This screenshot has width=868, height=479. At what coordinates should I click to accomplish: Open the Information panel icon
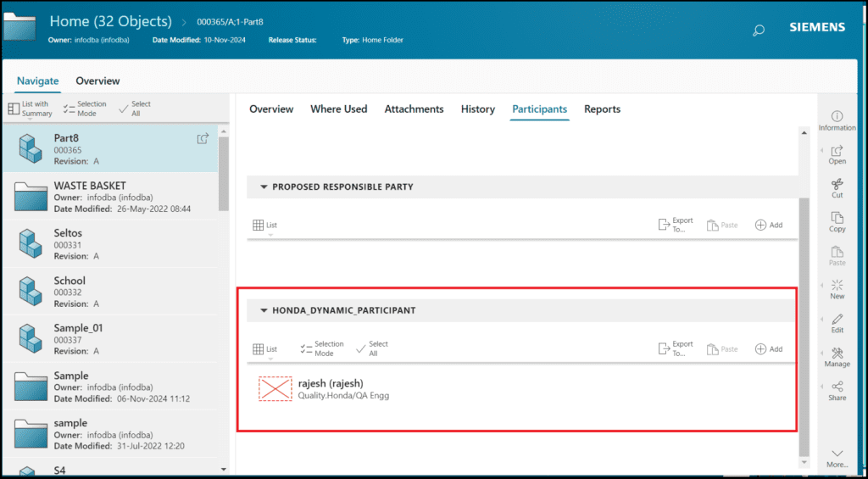837,117
